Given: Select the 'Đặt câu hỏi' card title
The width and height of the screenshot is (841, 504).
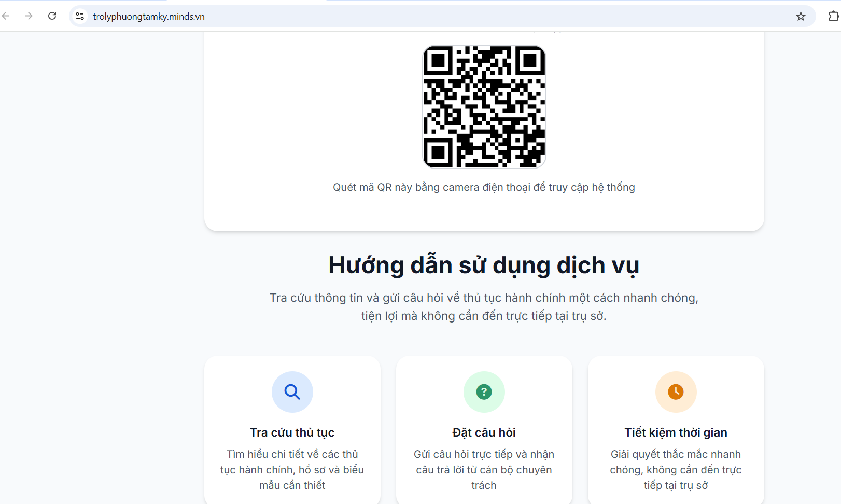Looking at the screenshot, I should (484, 432).
